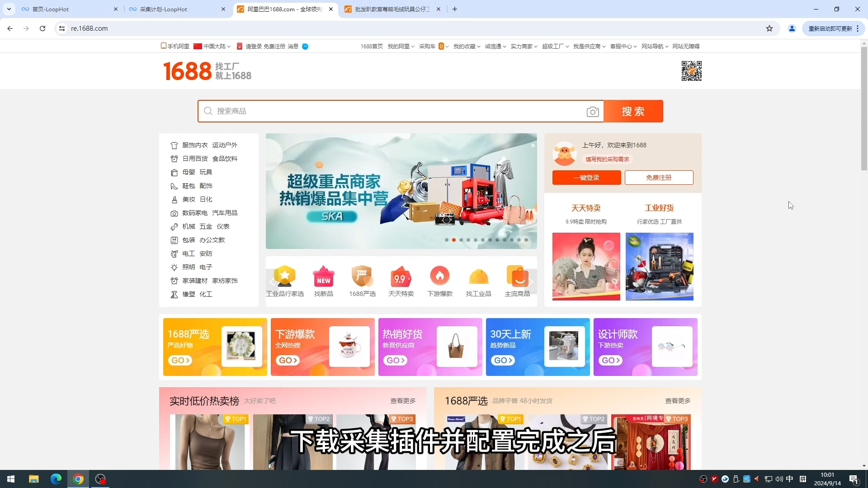Open File Explorer from the taskbar
Screen dimensions: 868x488
tap(33, 479)
